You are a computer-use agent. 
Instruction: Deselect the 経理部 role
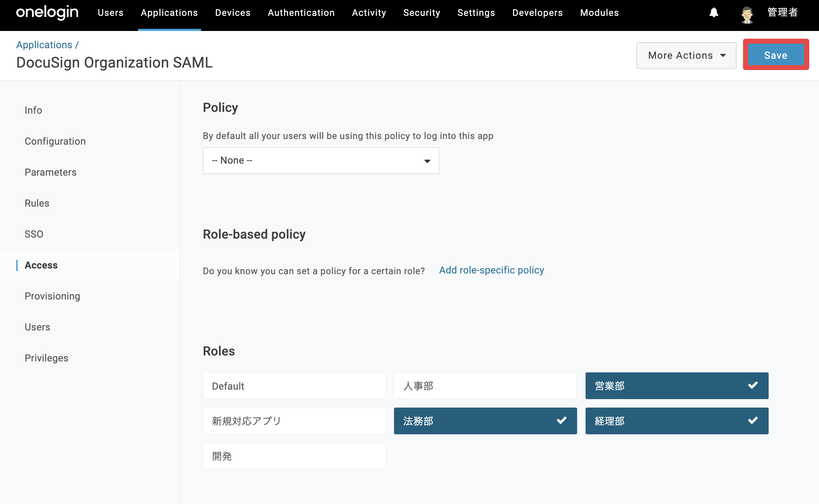[x=677, y=421]
